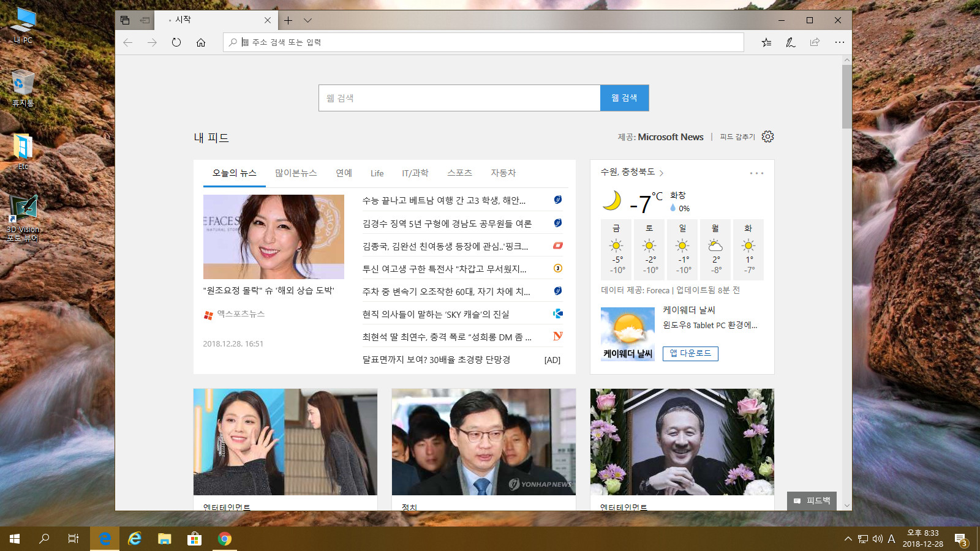Open the 자동차 tab
980x551 pixels.
click(503, 173)
